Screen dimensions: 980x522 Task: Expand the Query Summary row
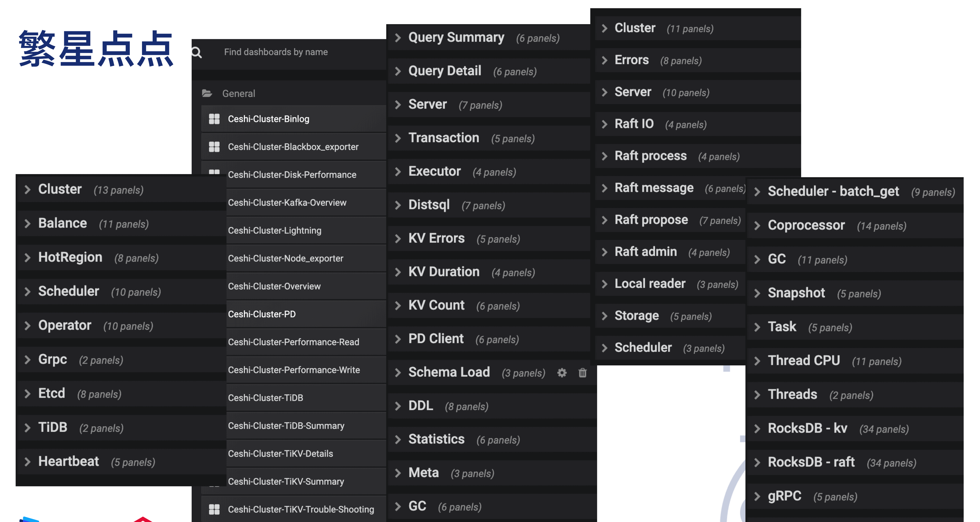[x=489, y=37]
